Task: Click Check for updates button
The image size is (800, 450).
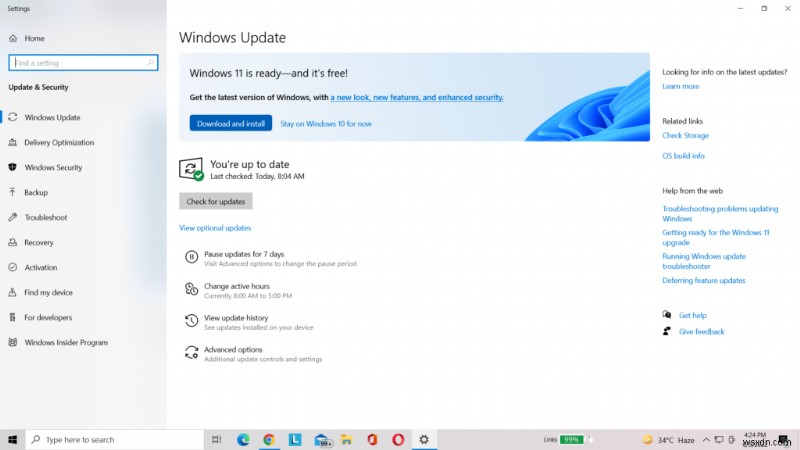Action: (x=215, y=201)
